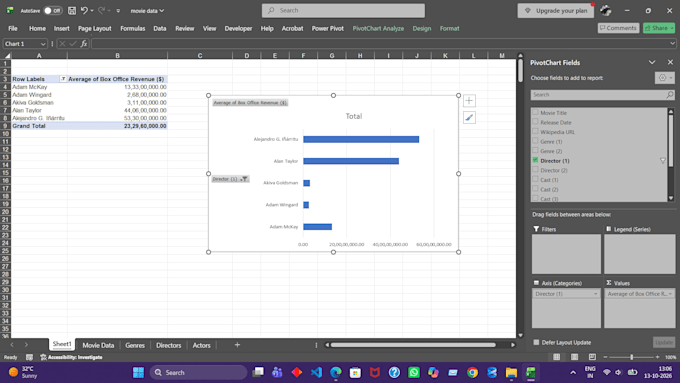The height and width of the screenshot is (383, 680).
Task: Click Accessibility: Investigate in status bar
Action: (x=72, y=357)
